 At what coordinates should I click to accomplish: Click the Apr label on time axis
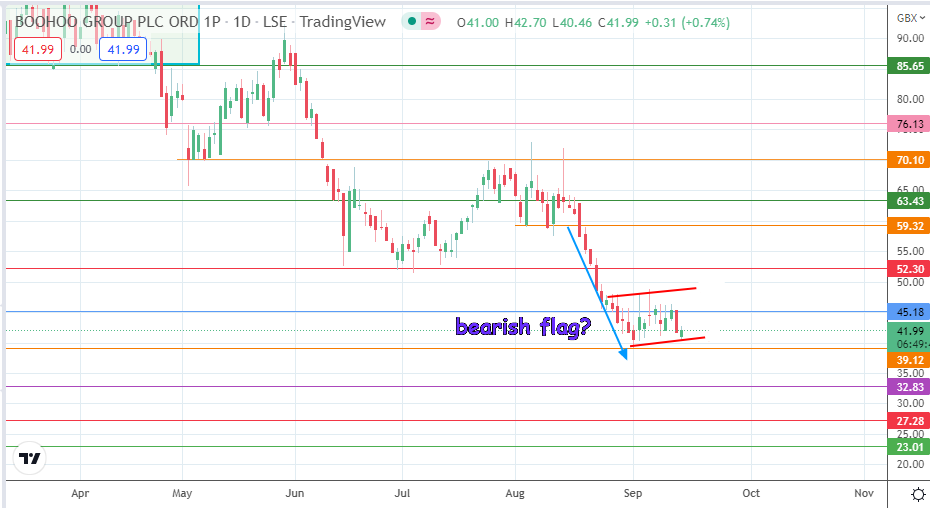80,493
